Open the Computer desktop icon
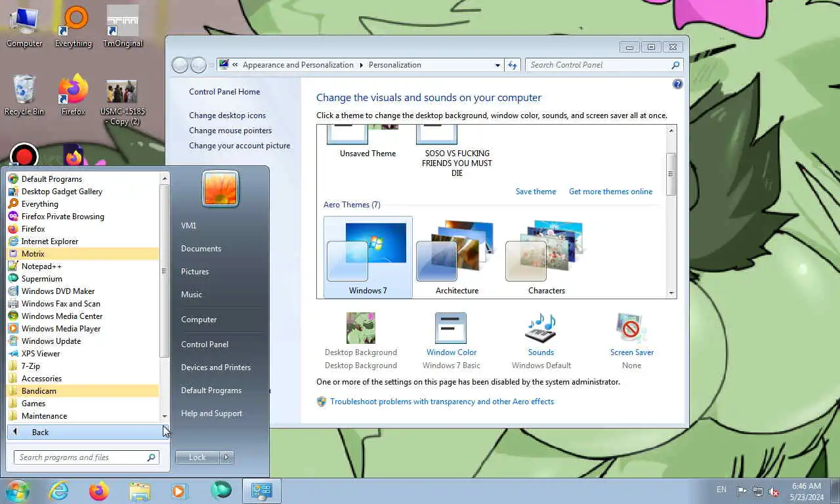This screenshot has height=504, width=840. point(24,26)
